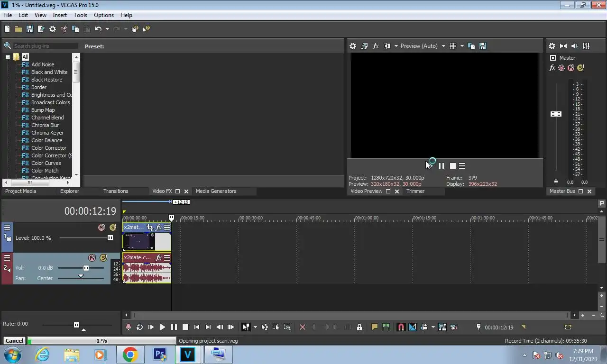Open Event FX on the audio clip
This screenshot has height=364, width=607.
click(x=159, y=258)
